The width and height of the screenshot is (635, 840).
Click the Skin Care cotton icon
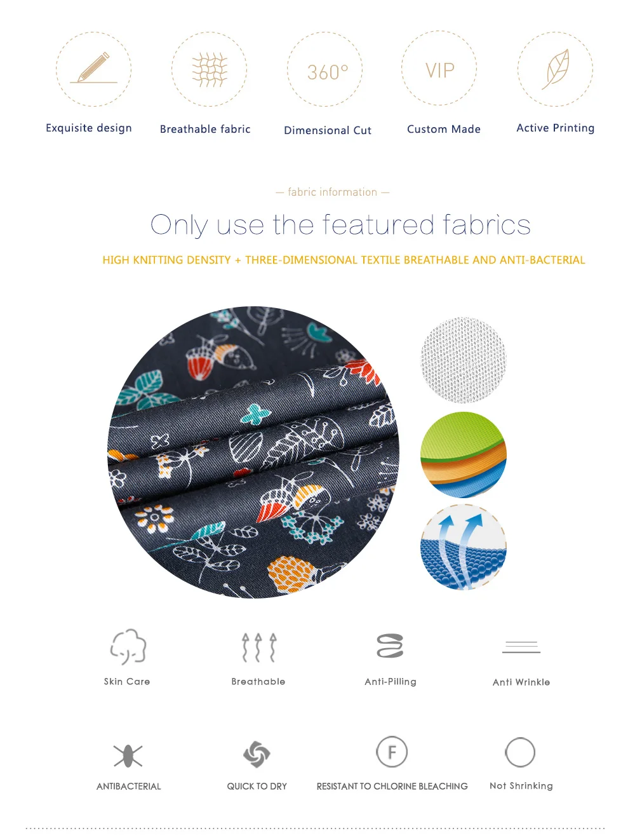click(x=128, y=647)
